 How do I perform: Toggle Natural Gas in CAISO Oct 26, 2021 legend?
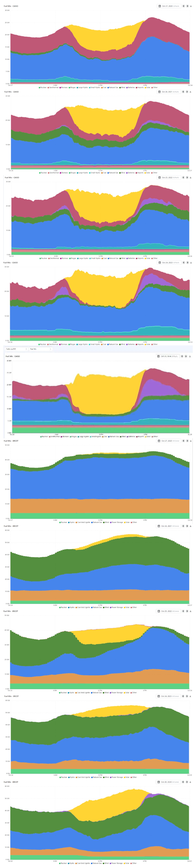coord(113,173)
